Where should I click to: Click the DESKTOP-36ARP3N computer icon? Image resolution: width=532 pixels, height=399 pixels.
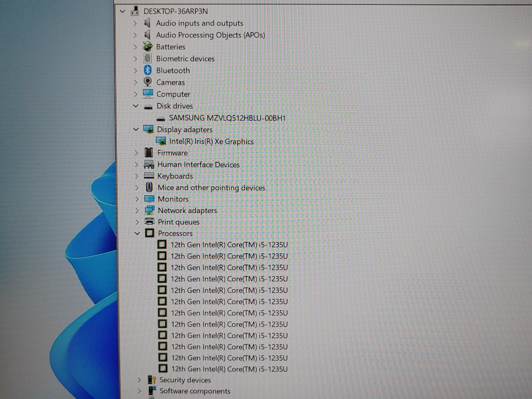coord(135,11)
